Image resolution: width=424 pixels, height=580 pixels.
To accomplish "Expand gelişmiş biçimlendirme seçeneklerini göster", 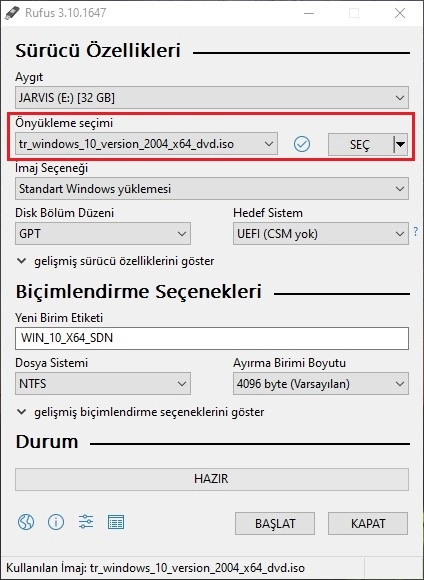I will click(x=141, y=412).
